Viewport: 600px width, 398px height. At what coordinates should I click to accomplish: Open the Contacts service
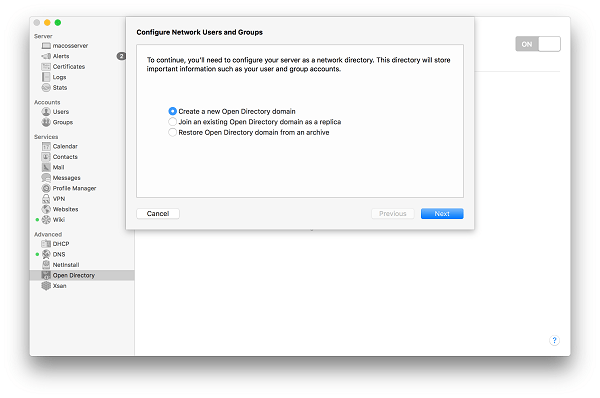[x=65, y=157]
